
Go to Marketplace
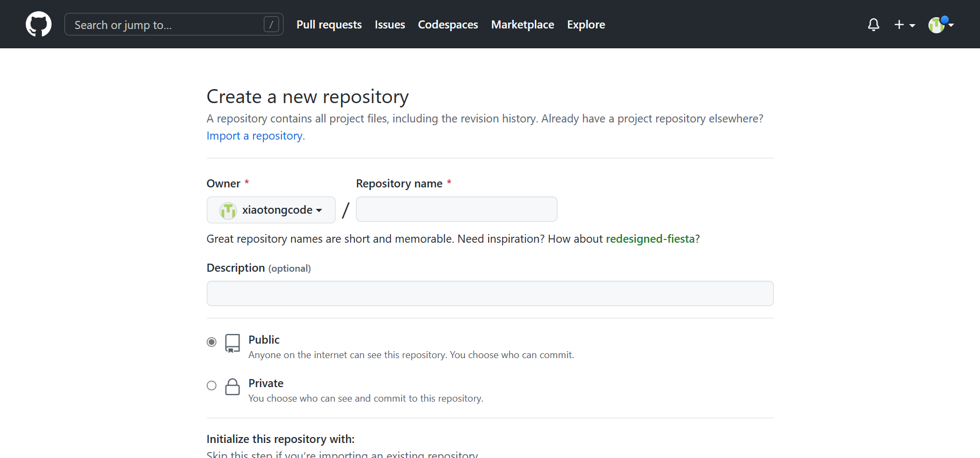(522, 25)
